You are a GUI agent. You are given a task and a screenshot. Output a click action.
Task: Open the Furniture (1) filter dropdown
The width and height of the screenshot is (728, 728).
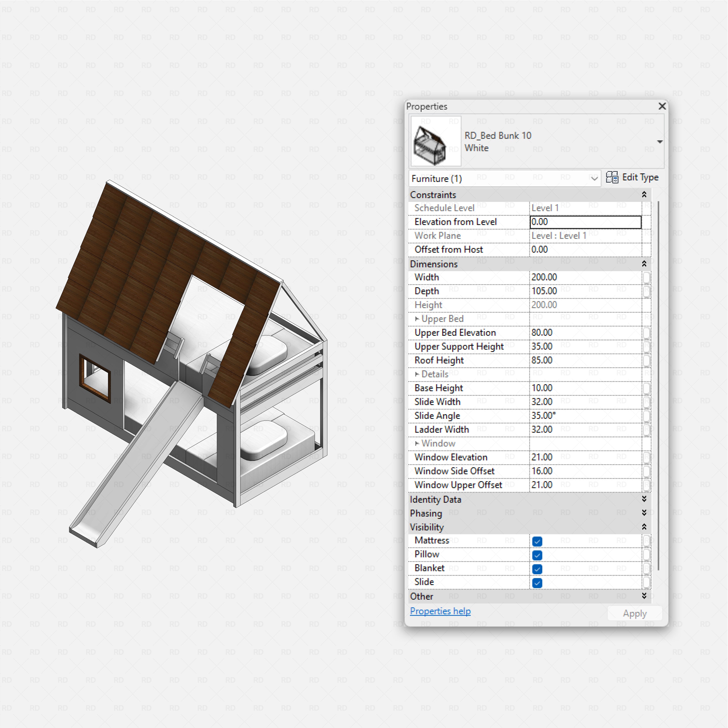[x=595, y=179]
